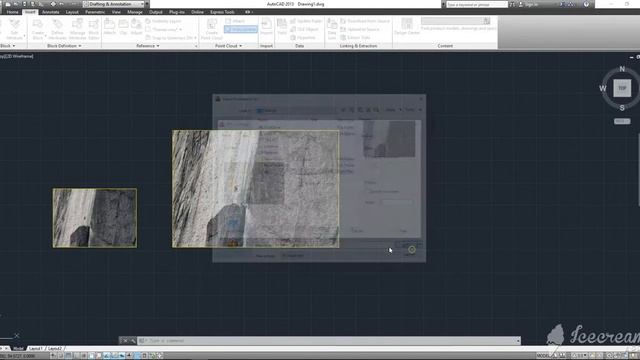Click the OLE Object button
Image resolution: width=640 pixels, height=360 pixels.
[x=304, y=29]
